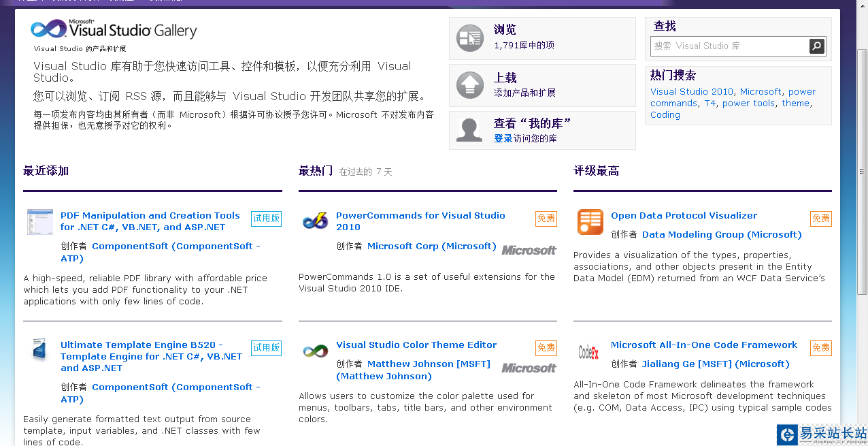The image size is (868, 446).
Task: Click author Data Modeling Group (Microsoft)
Action: 722,234
